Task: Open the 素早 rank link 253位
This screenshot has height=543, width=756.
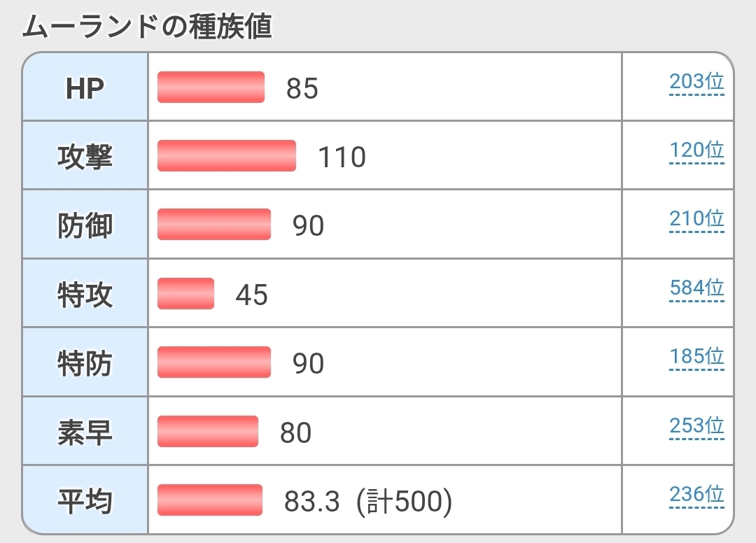Action: 696,425
